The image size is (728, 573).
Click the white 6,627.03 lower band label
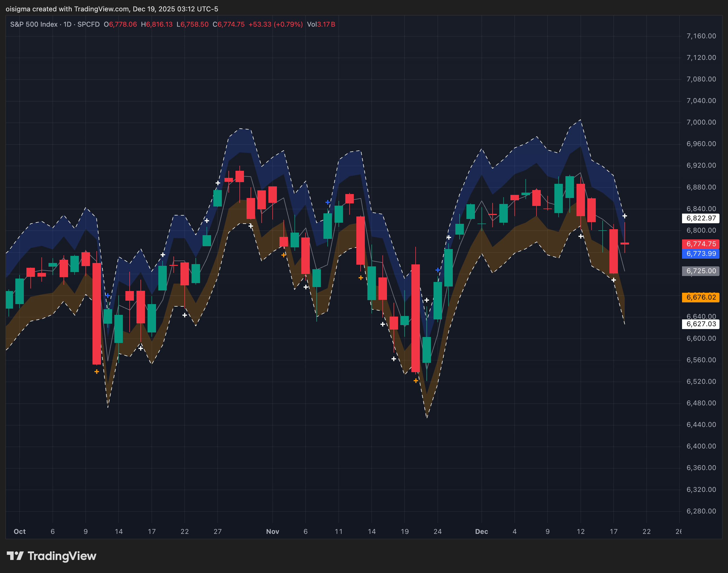(x=701, y=324)
